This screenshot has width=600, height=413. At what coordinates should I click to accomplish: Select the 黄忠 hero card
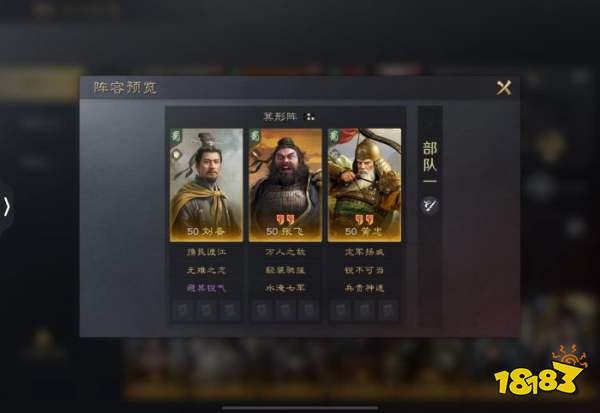pos(364,185)
